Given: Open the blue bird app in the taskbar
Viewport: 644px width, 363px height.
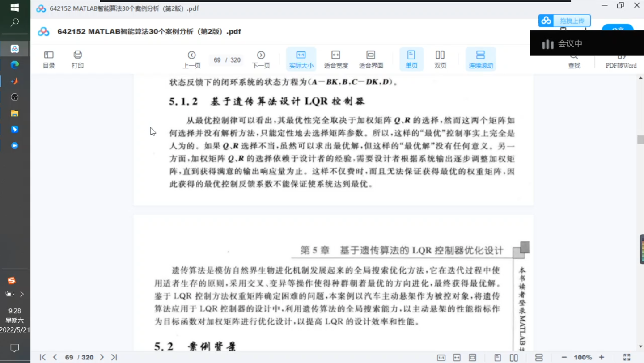Looking at the screenshot, I should tap(15, 129).
